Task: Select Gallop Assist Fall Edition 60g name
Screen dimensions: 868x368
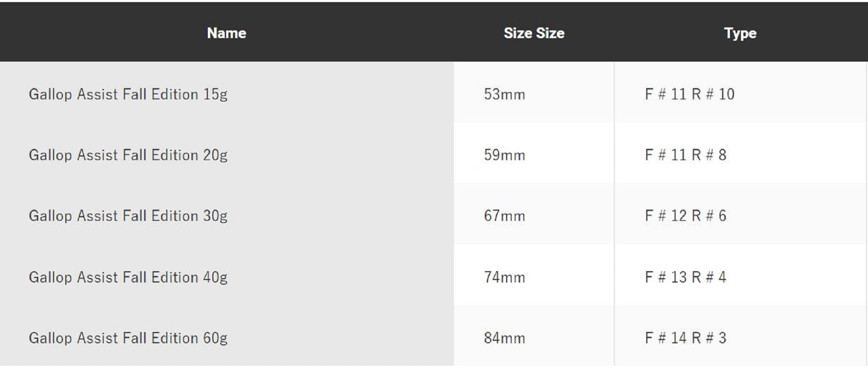Action: coord(128,338)
